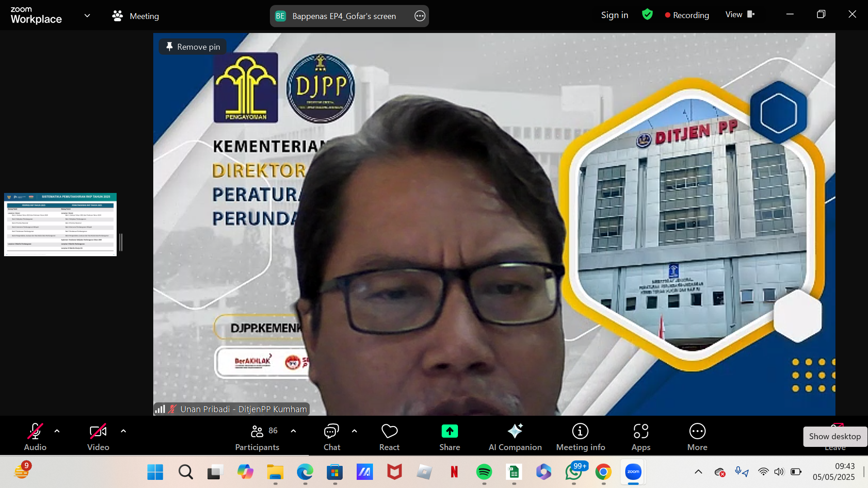Open McAfee from the taskbar
Image resolution: width=868 pixels, height=488 pixels.
click(394, 472)
